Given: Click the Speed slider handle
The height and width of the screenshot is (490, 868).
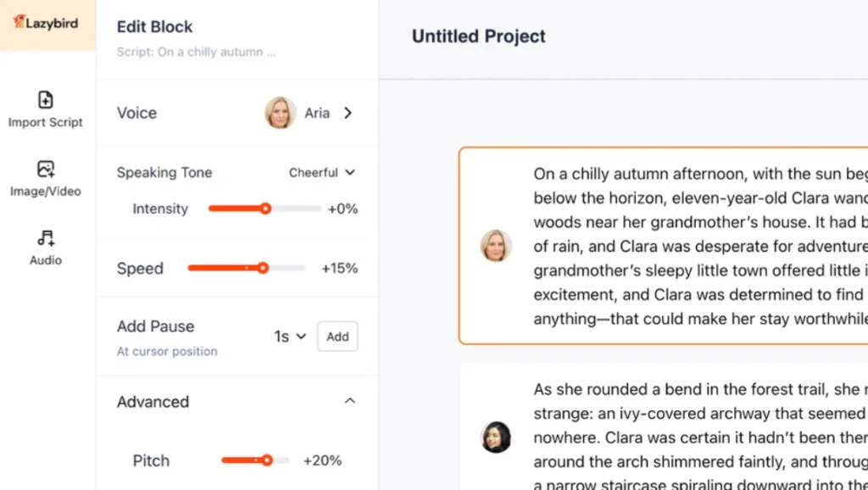Looking at the screenshot, I should [263, 268].
